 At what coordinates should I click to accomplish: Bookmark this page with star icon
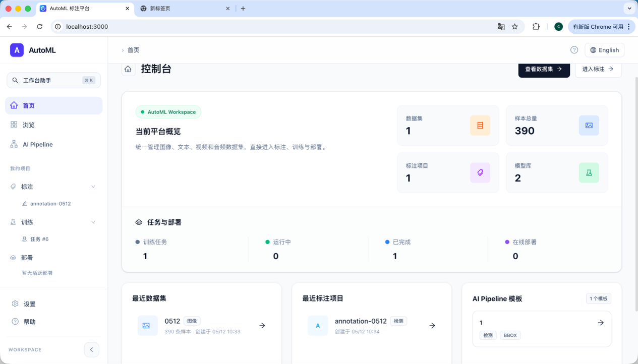515,27
